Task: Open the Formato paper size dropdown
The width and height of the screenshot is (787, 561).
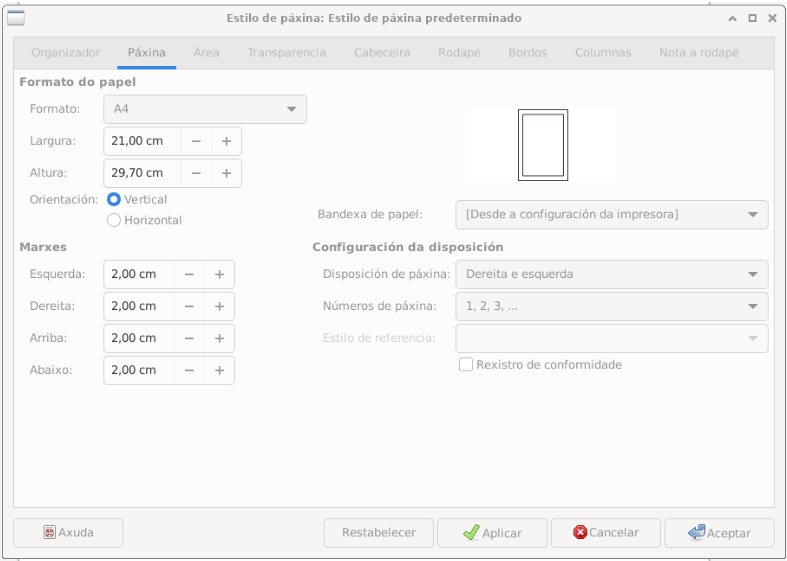Action: point(205,109)
